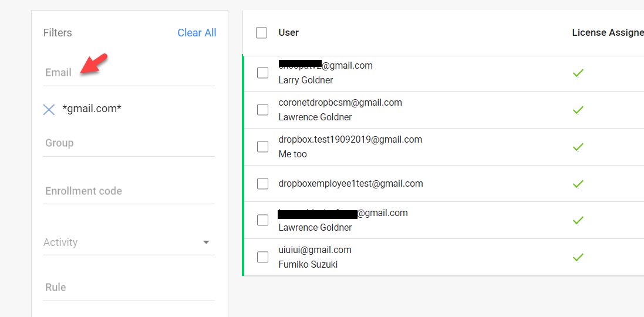Open the Activity dropdown arrow
The image size is (644, 317).
point(206,242)
